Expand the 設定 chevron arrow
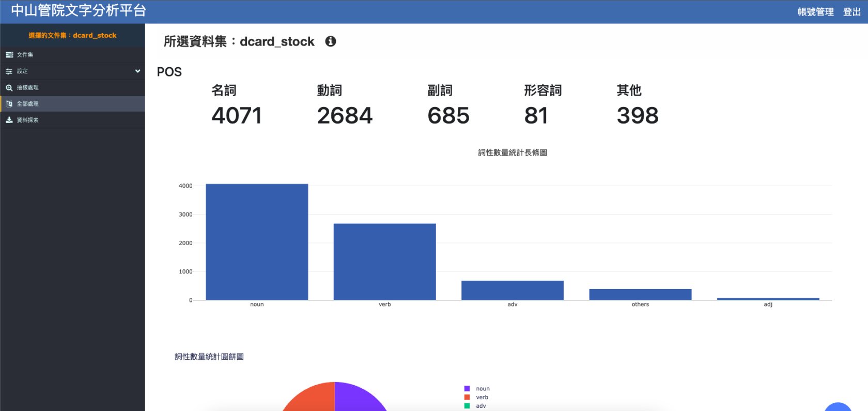The width and height of the screenshot is (868, 411). pyautogui.click(x=137, y=71)
